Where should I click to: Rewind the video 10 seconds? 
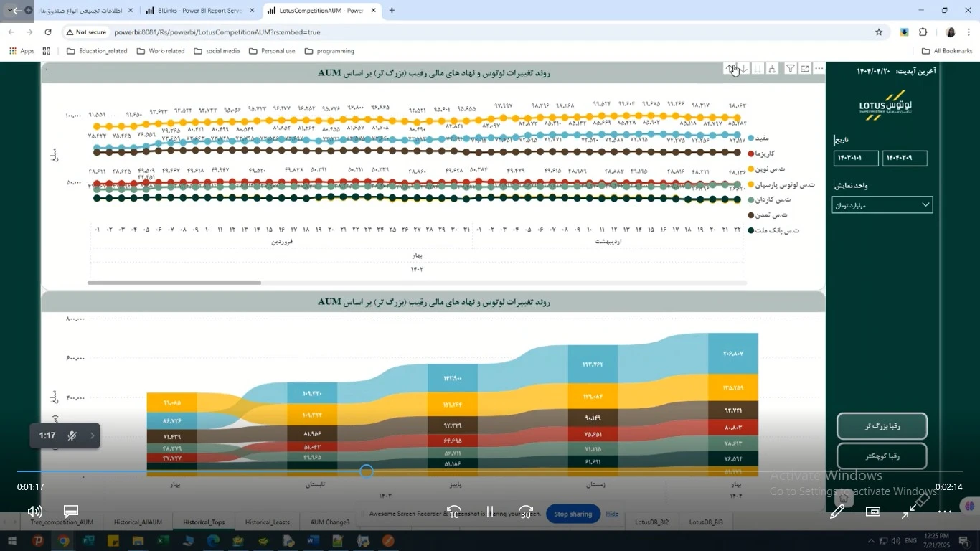453,512
